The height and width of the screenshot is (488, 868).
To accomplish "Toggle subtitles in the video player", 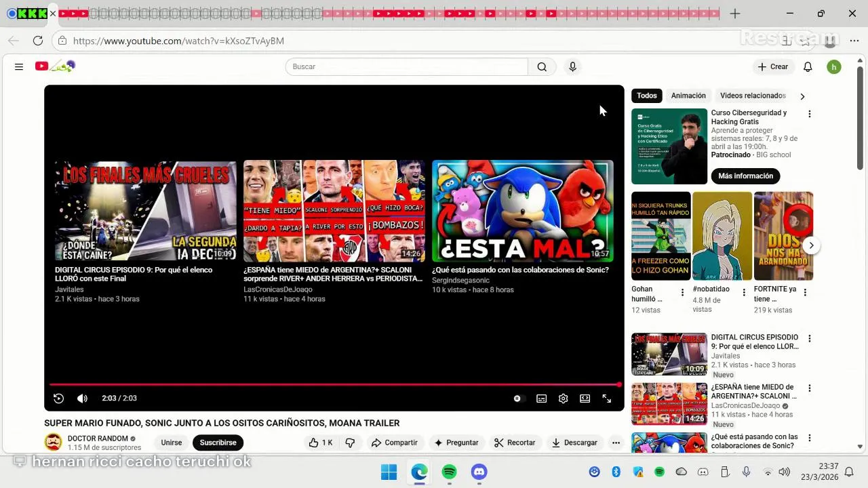I will pos(541,399).
